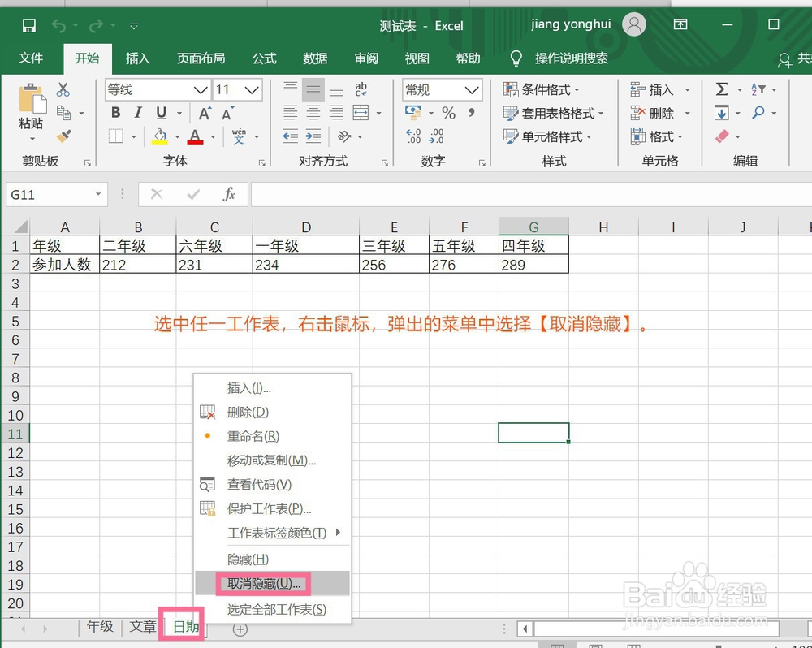Toggle wrap text in the alignment group
The height and width of the screenshot is (648, 812).
361,89
